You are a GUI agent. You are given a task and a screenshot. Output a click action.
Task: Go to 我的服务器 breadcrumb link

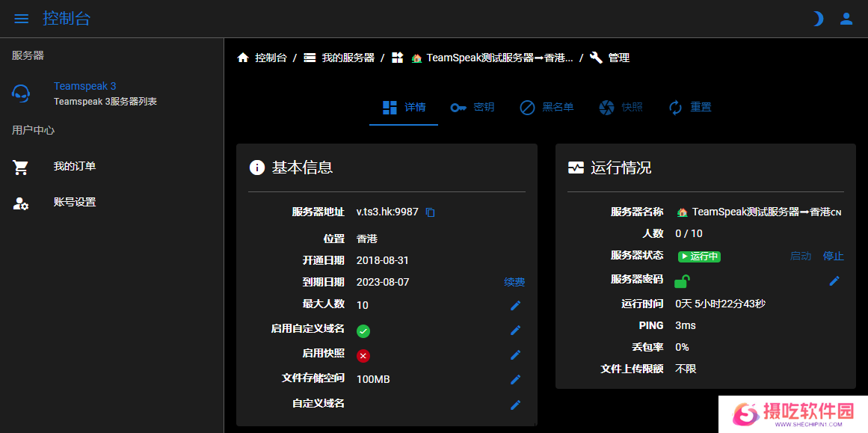348,58
